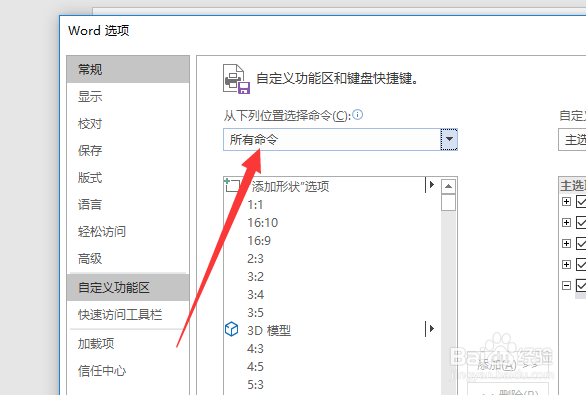Open the 所有命令 dropdown arrow
Screen dimensions: 586x395
[449, 139]
